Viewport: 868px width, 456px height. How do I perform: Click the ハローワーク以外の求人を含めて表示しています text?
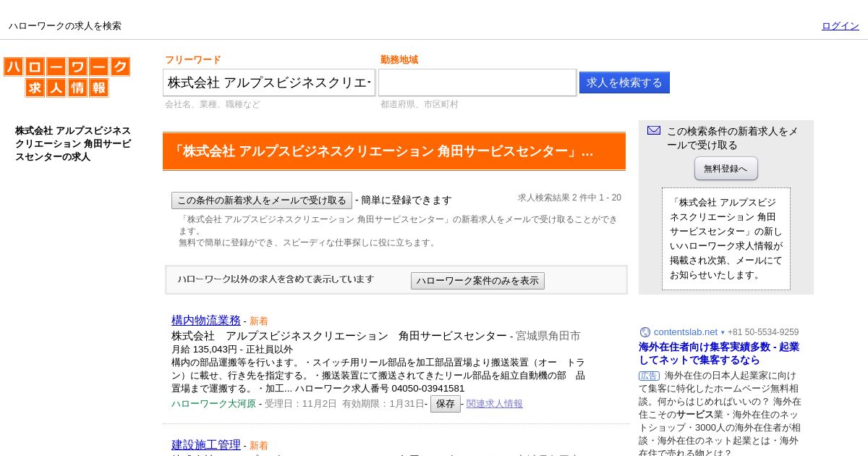coord(276,279)
